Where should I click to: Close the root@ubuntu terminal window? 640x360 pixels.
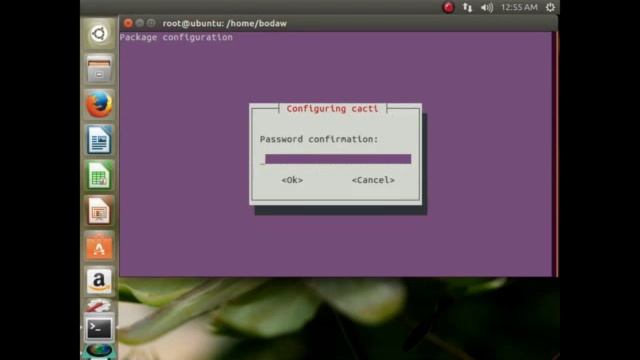click(x=128, y=23)
